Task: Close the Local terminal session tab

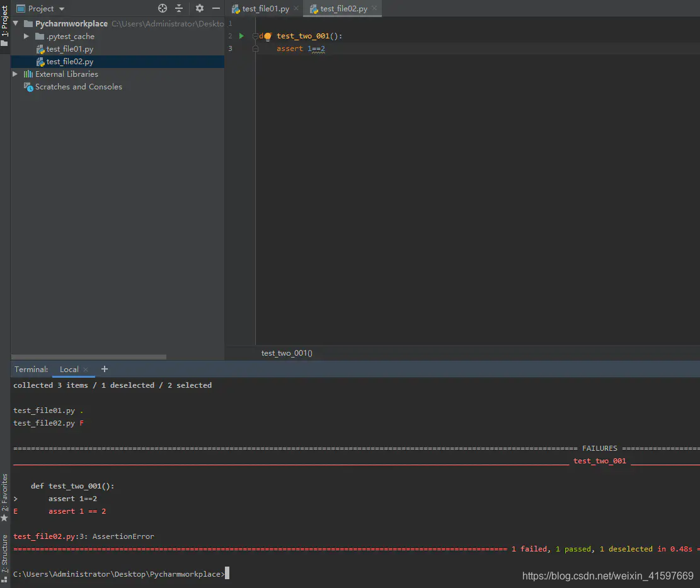Action: click(86, 370)
